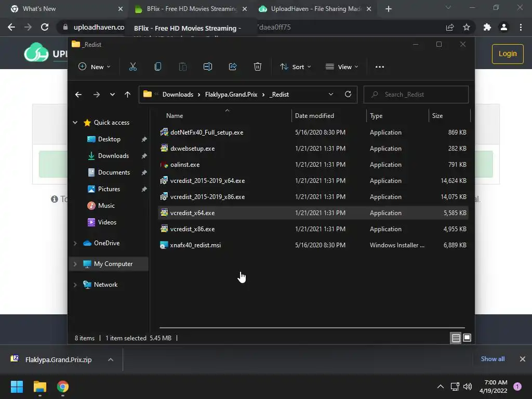532x399 pixels.
Task: Select Desktop in Quick access
Action: pyautogui.click(x=109, y=139)
